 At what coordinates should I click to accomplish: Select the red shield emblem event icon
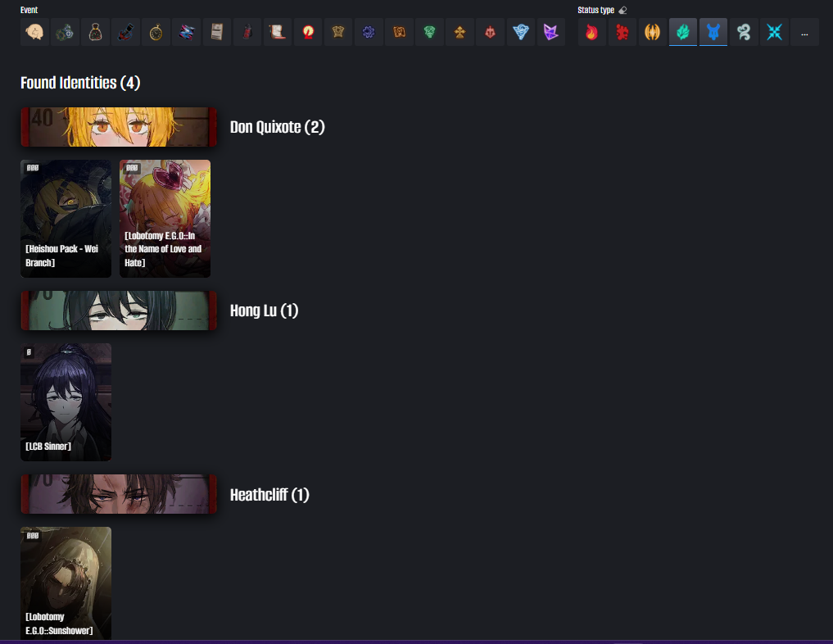[x=491, y=32]
